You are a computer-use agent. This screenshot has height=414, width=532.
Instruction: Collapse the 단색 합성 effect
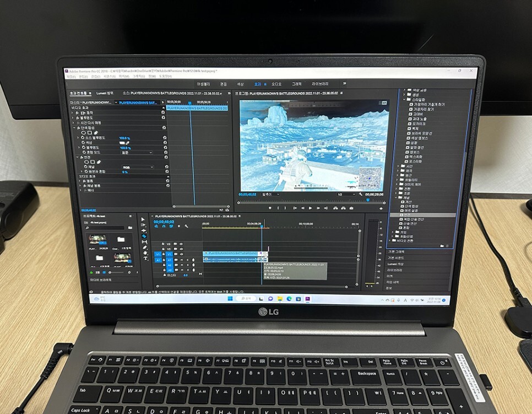74,128
